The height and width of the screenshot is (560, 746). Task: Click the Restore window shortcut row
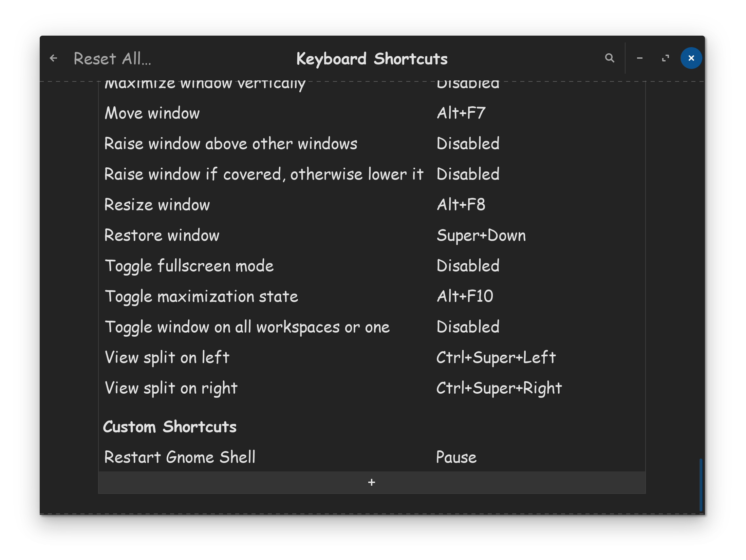click(372, 235)
